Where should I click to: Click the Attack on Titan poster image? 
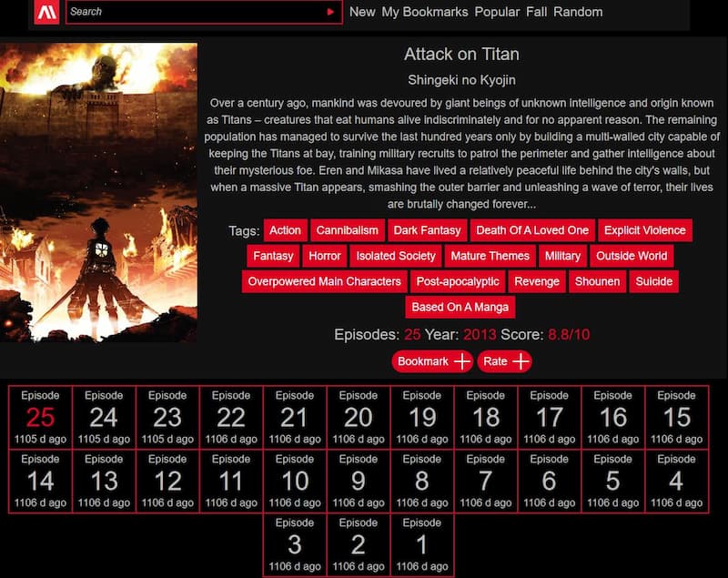pos(98,192)
